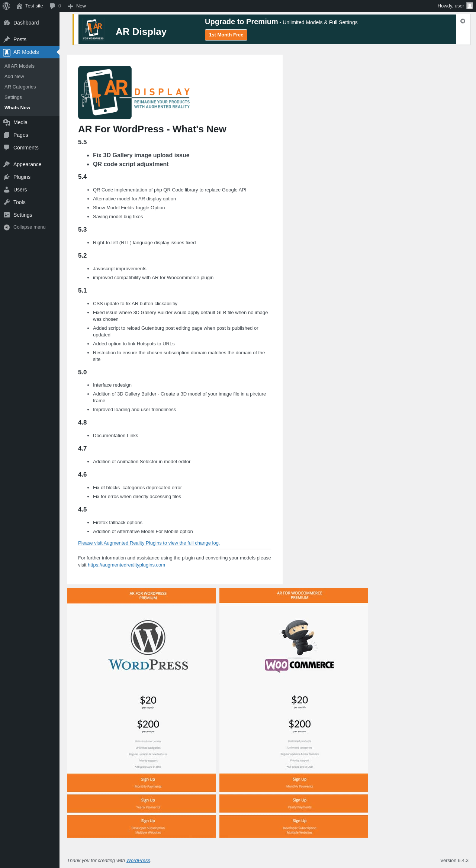Image resolution: width=476 pixels, height=868 pixels.
Task: Open the New content dropdown
Action: (x=77, y=6)
